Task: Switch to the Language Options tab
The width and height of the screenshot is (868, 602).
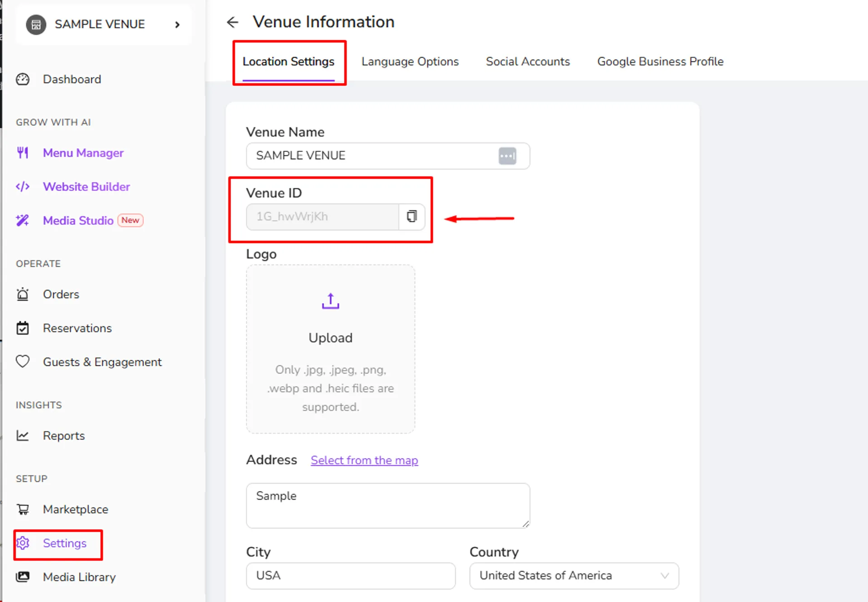Action: tap(410, 62)
